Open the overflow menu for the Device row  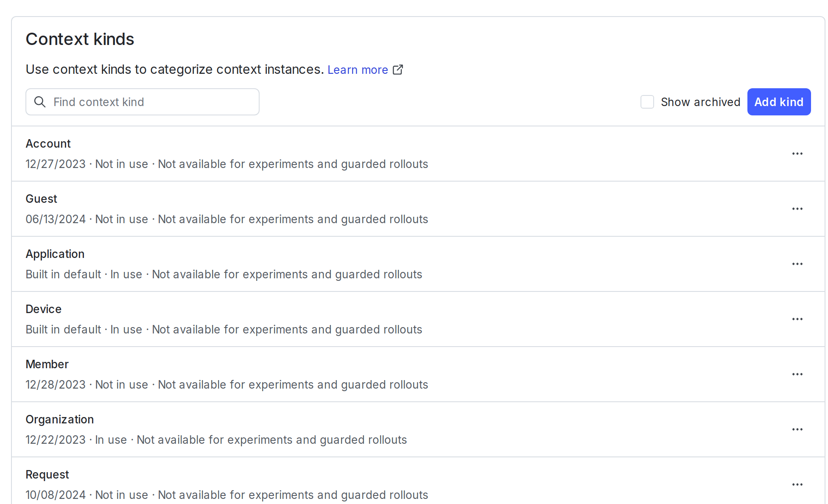point(797,319)
